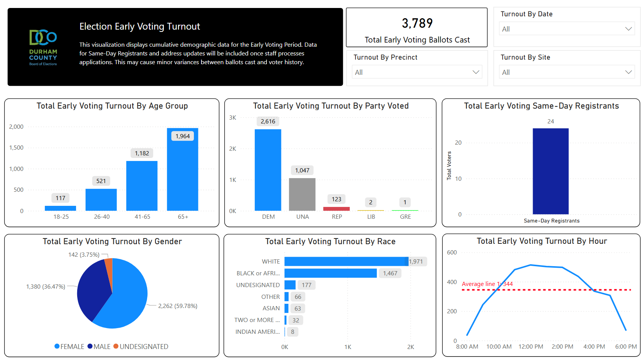Open the Turnout By Site dropdown
The height and width of the screenshot is (360, 644).
(x=566, y=72)
